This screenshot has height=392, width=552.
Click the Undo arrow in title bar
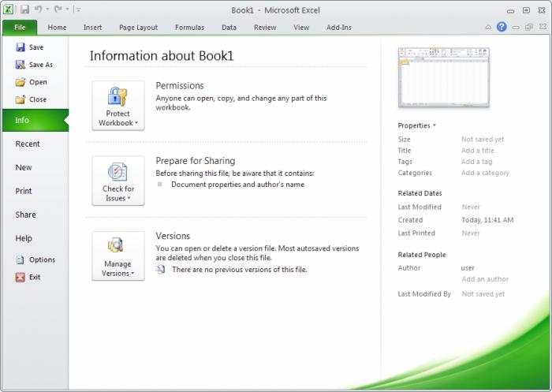(x=39, y=9)
